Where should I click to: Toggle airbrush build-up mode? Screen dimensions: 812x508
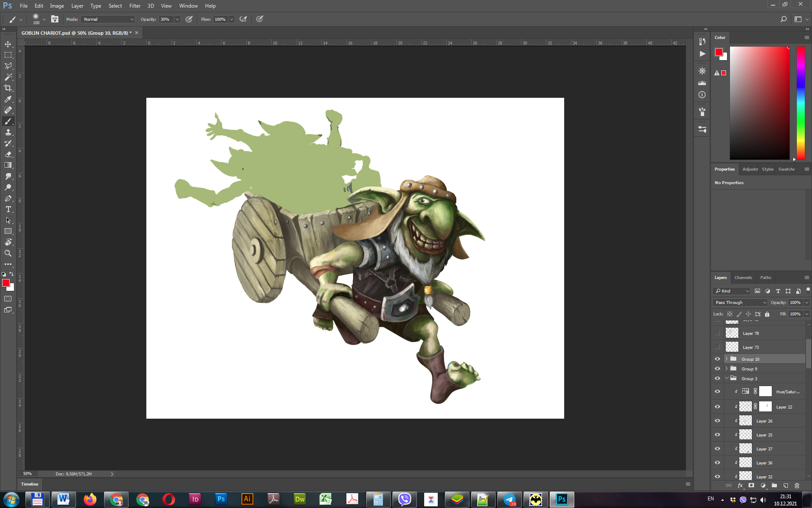[243, 19]
